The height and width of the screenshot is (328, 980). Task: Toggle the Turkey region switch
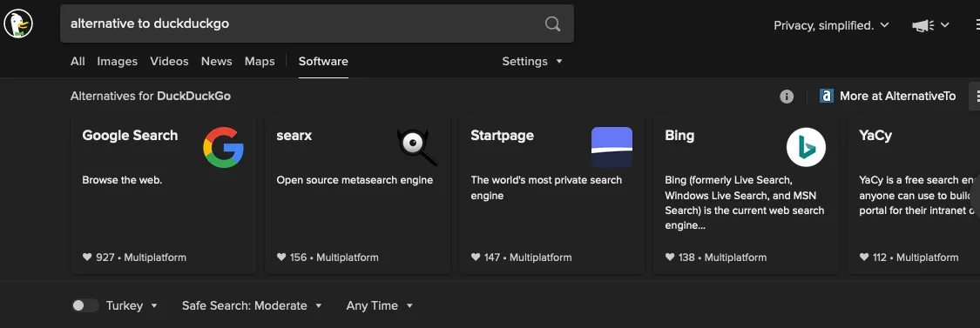[x=84, y=305]
